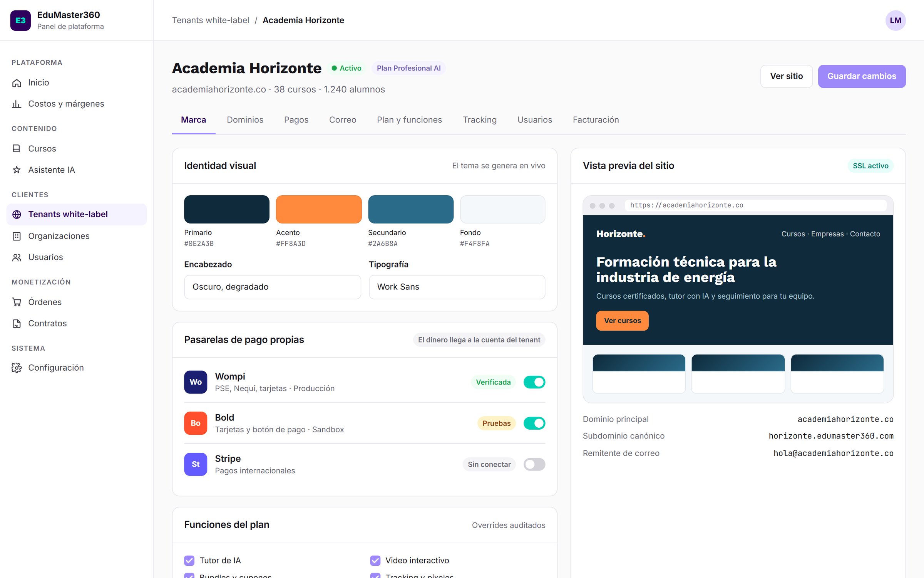This screenshot has width=924, height=578.
Task: Click the Contratos document icon
Action: [x=17, y=324]
